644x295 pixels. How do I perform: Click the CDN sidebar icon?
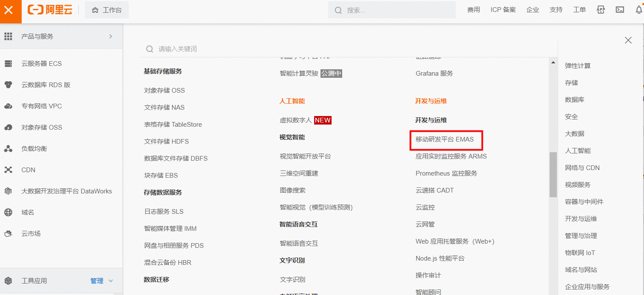[x=8, y=170]
